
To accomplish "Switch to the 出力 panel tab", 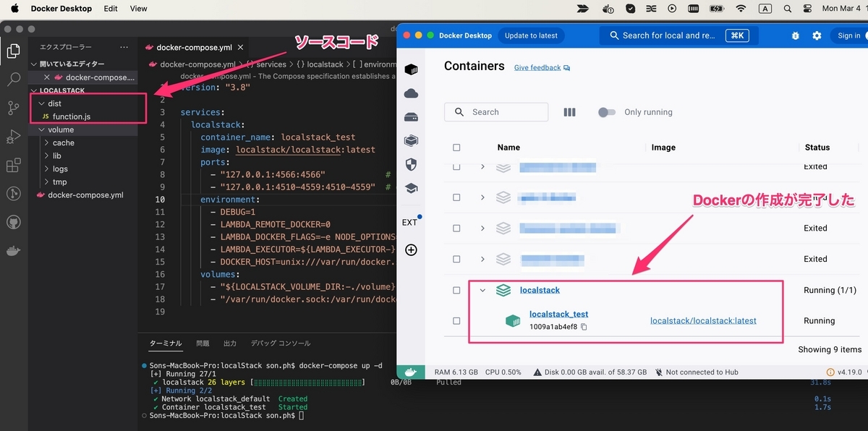I will (230, 343).
